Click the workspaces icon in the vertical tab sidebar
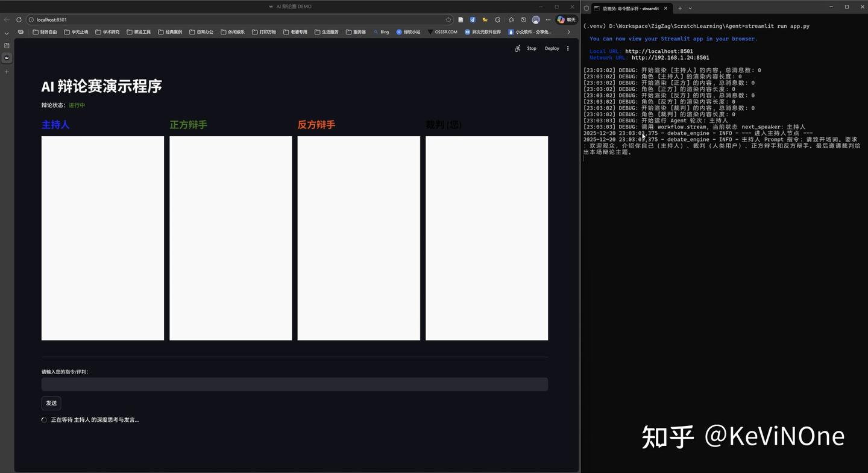868x473 pixels. coord(7,45)
